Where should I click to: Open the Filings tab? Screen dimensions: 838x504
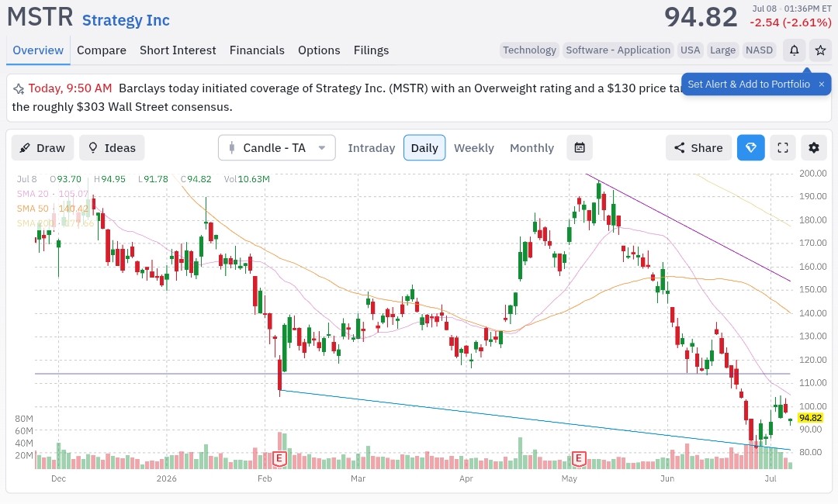coord(372,50)
